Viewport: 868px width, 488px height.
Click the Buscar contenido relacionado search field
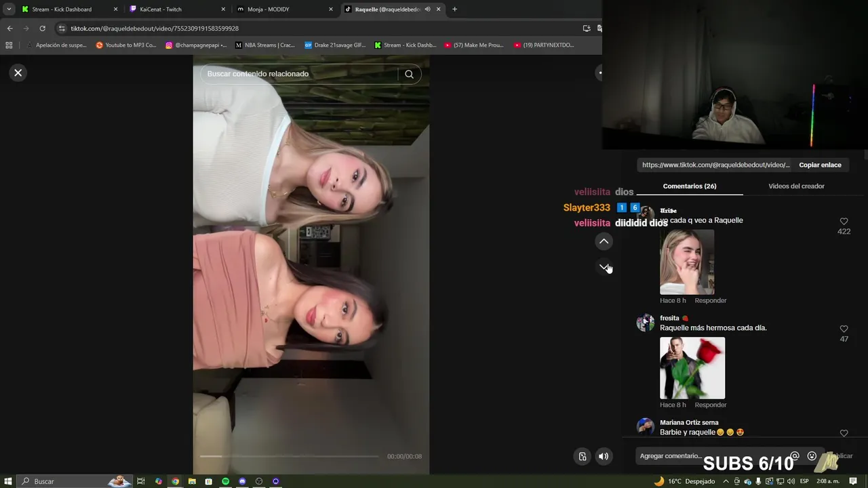pos(298,74)
